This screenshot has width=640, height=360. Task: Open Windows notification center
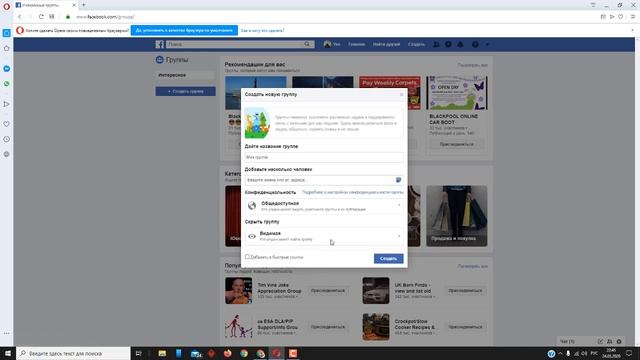tap(629, 353)
